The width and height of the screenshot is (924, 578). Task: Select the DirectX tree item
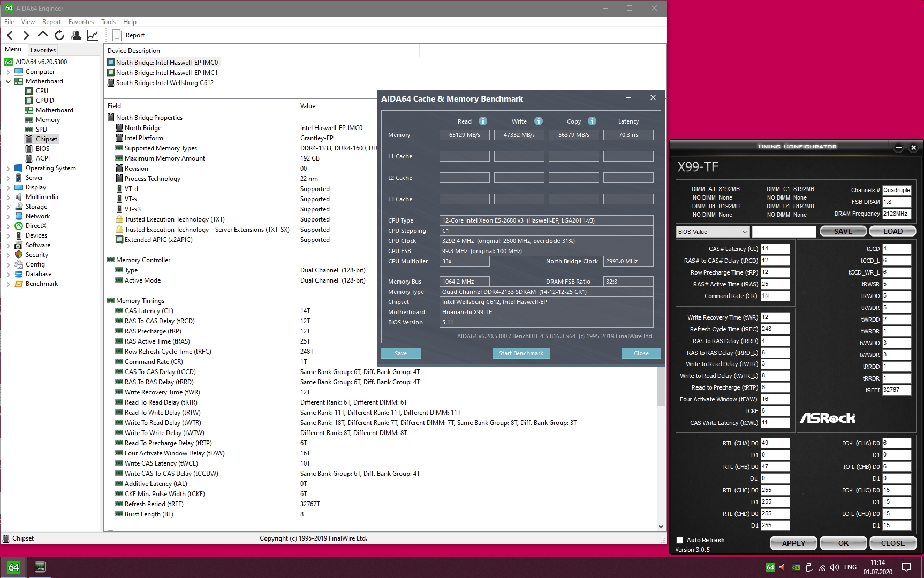pyautogui.click(x=31, y=226)
